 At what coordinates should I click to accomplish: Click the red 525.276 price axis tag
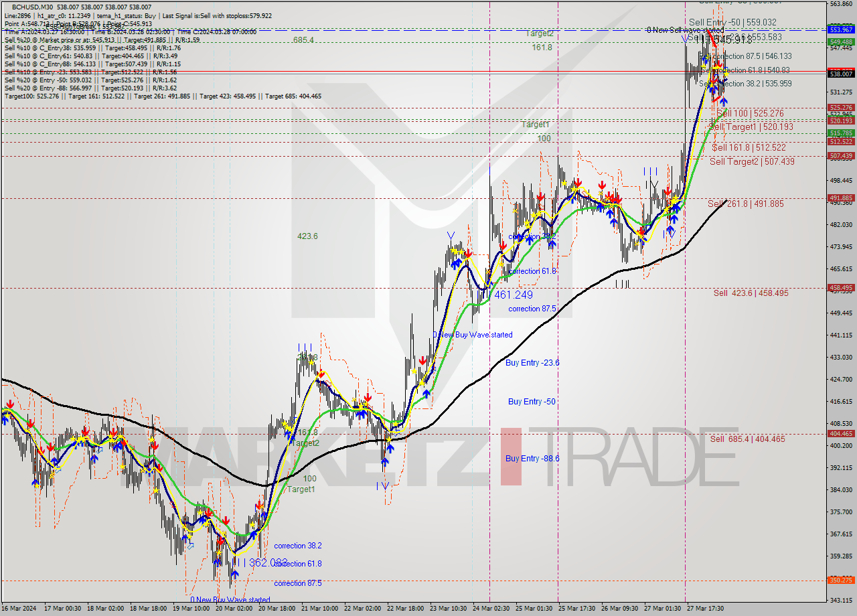842,107
